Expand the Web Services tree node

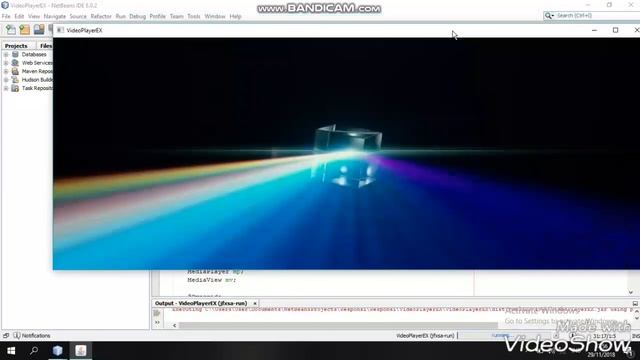click(x=6, y=63)
